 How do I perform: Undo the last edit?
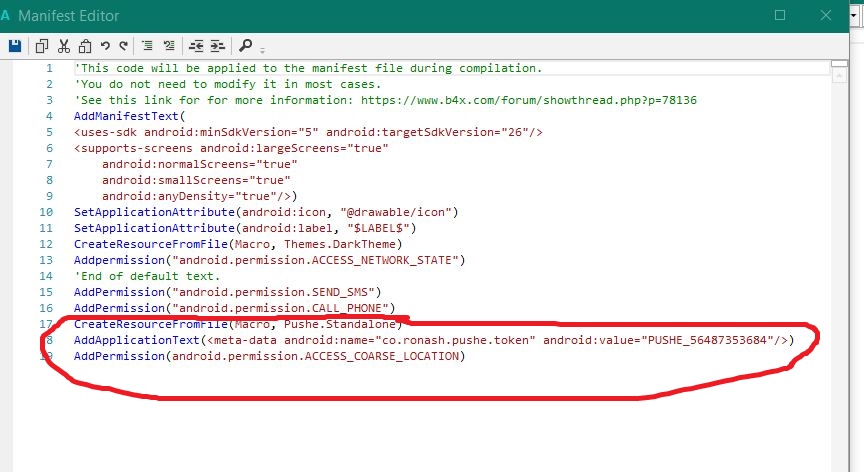pos(104,46)
